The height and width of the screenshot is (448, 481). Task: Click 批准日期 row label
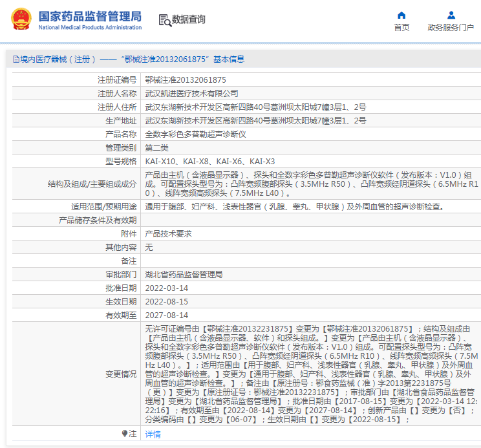point(121,288)
